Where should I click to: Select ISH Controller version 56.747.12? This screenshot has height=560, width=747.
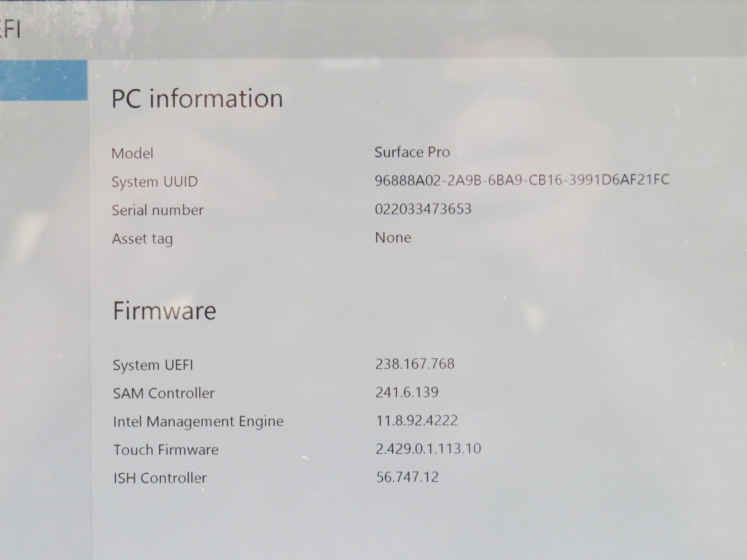[408, 477]
